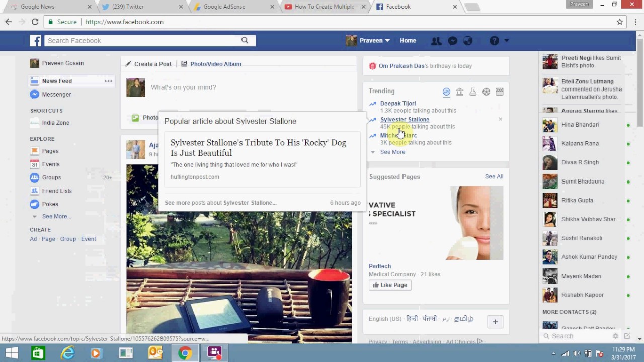Open the account menu dropdown arrow
Viewport: 644px width, 362px height.
[506, 41]
